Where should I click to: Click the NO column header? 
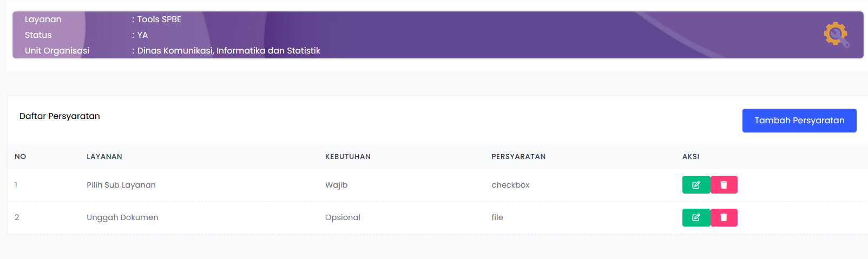pyautogui.click(x=21, y=157)
